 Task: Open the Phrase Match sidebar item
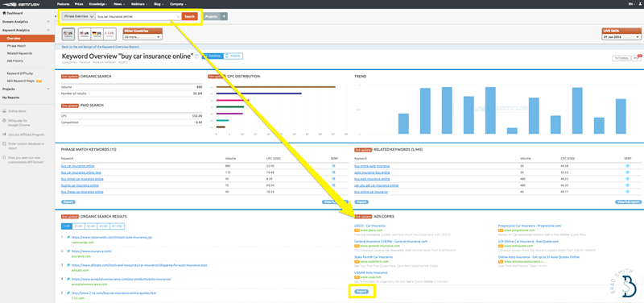coord(16,46)
